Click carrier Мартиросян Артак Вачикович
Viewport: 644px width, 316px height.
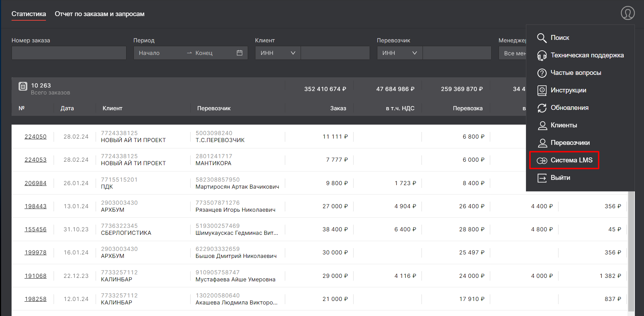[237, 187]
